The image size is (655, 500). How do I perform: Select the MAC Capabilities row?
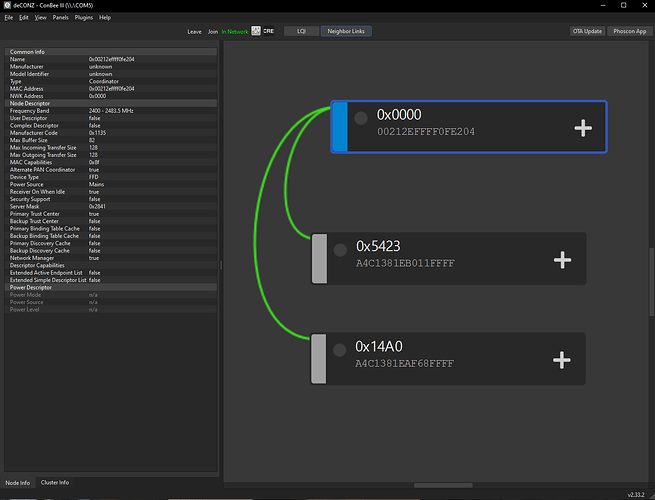click(111, 162)
